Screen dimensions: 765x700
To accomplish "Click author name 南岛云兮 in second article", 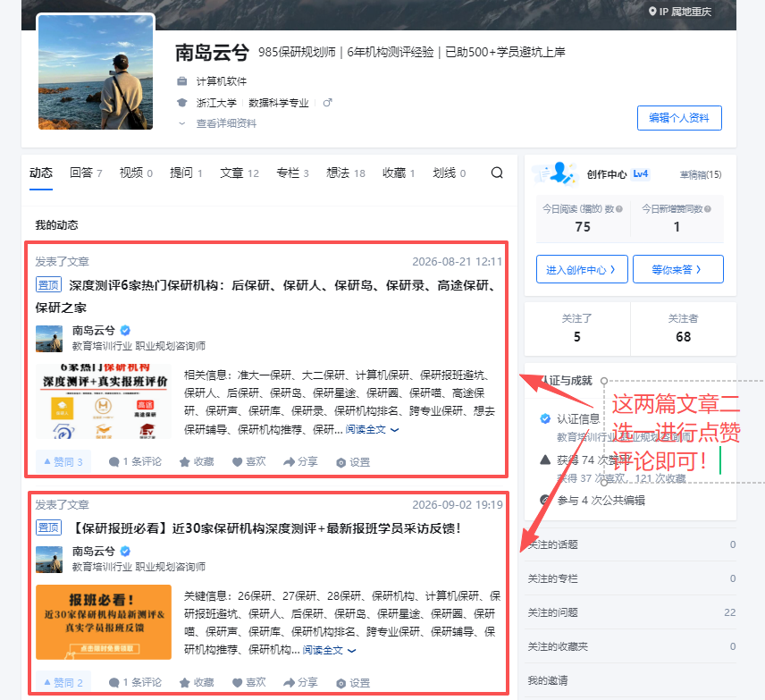I will click(x=94, y=551).
